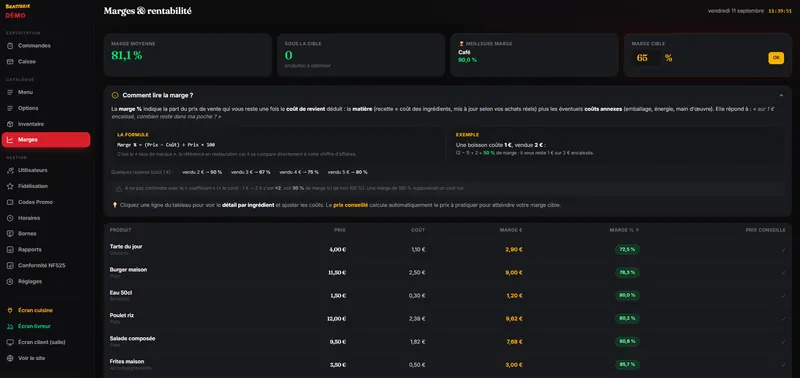Click the Caisse register icon

[x=10, y=62]
